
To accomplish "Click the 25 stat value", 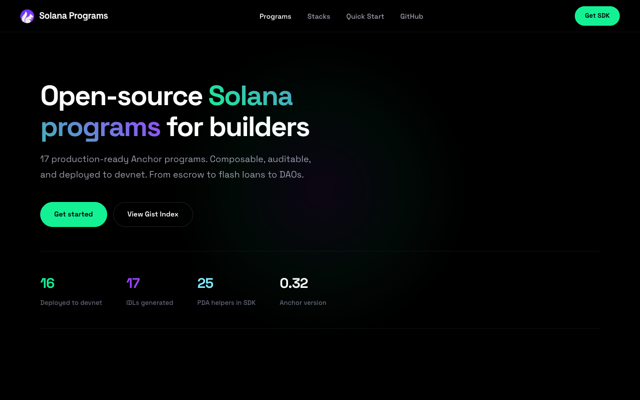I will click(x=205, y=283).
